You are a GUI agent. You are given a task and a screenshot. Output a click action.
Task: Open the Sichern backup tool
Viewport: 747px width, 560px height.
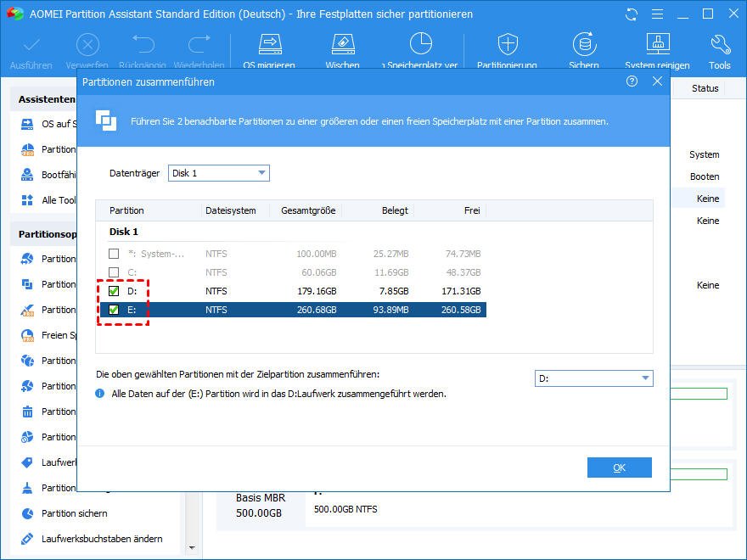click(x=583, y=46)
